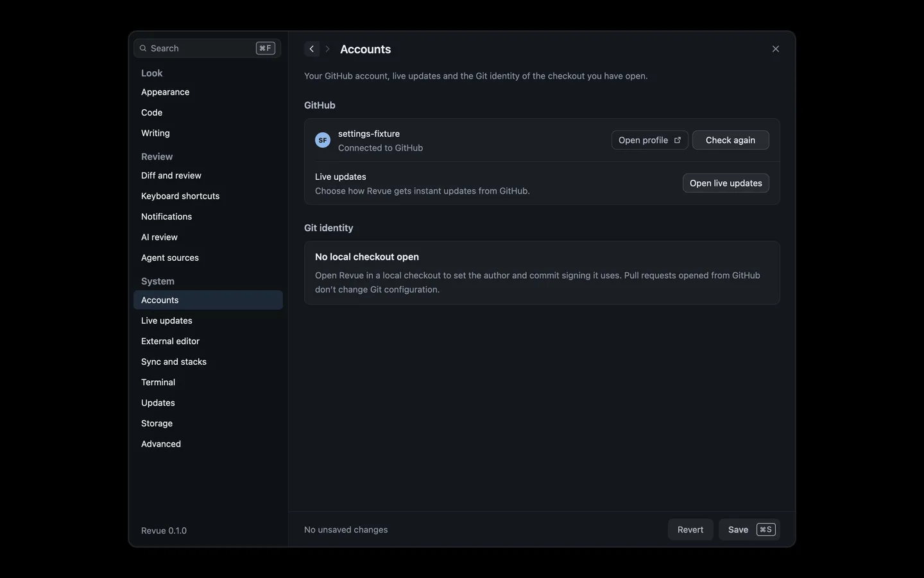924x578 pixels.
Task: Click the Revert button
Action: point(690,530)
